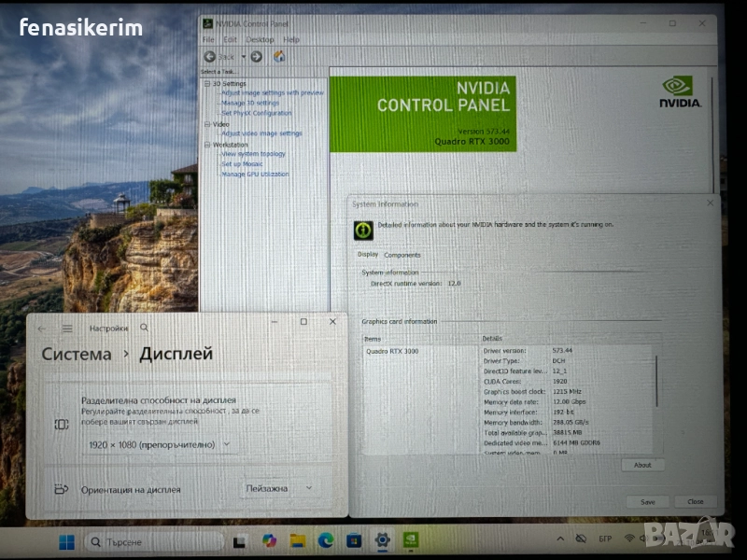Click the NVIDIA icon in the taskbar

(410, 540)
